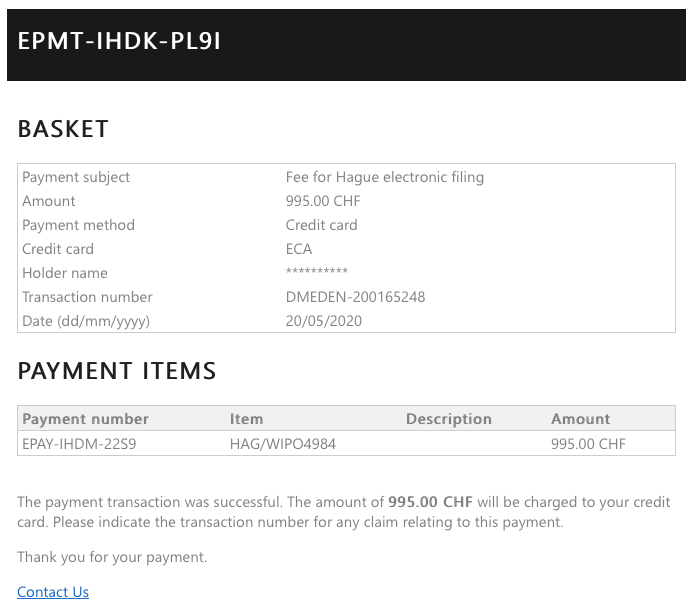This screenshot has height=610, width=692.
Task: Click the bold 995.00 CHF in confirmation message
Action: point(432,502)
